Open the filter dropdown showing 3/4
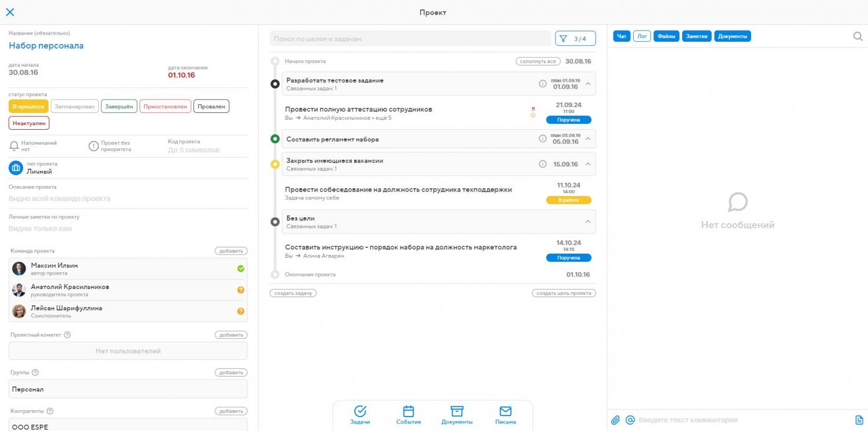This screenshot has height=431, width=868. coord(575,39)
